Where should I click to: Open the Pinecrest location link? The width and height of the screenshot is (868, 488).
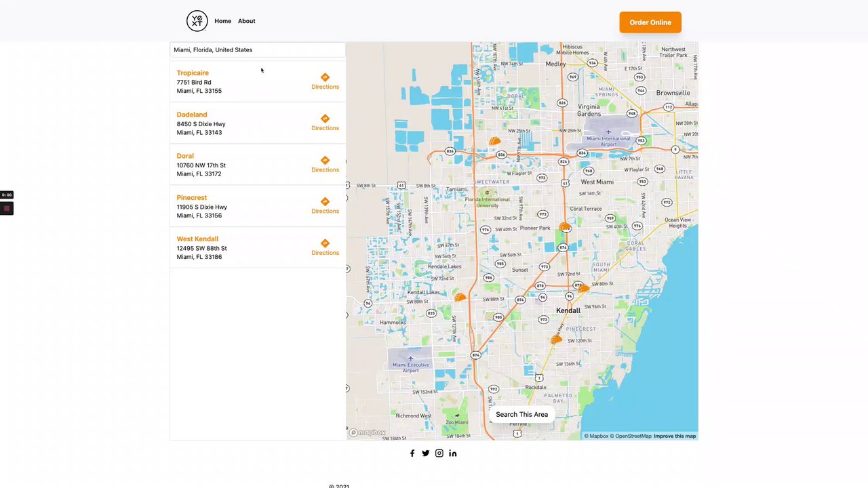click(x=192, y=198)
